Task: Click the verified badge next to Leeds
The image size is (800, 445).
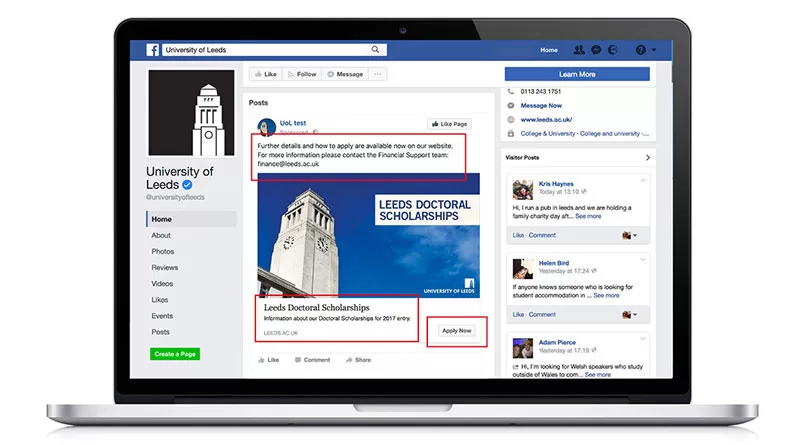Action: click(187, 185)
